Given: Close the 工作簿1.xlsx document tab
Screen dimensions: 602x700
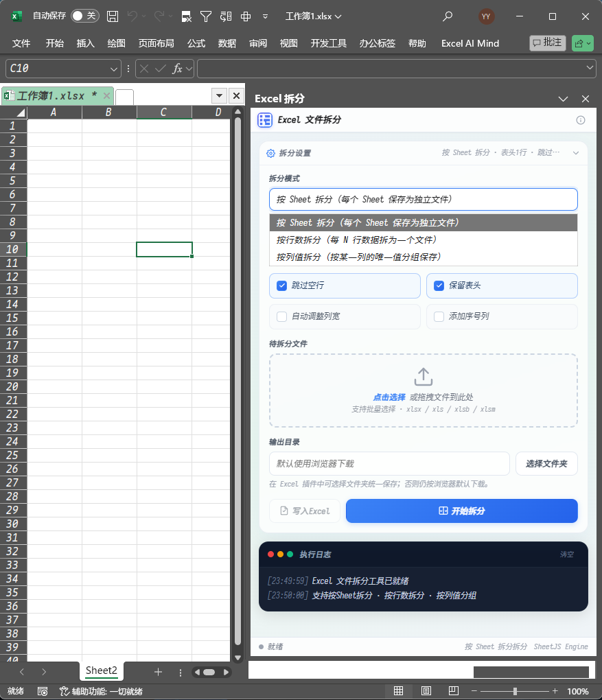Looking at the screenshot, I should tap(106, 95).
